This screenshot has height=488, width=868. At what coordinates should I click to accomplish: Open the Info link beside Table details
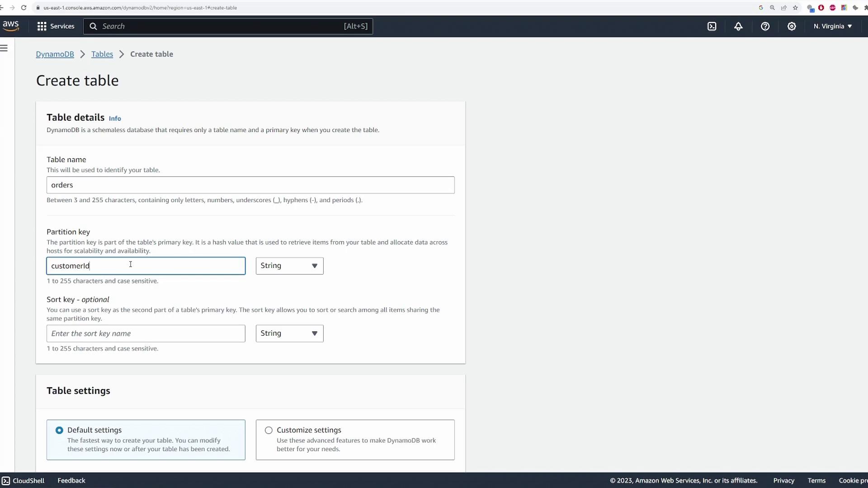(115, 118)
